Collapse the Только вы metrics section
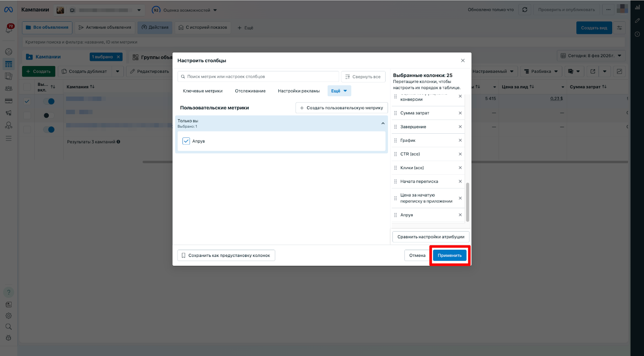This screenshot has height=356, width=644. click(383, 123)
